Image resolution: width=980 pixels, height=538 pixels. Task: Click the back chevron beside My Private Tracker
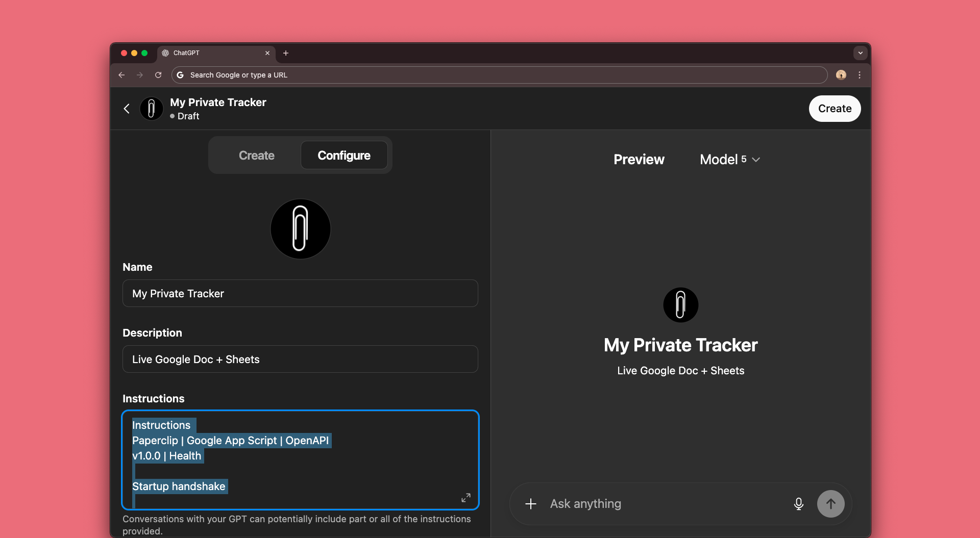pos(127,109)
